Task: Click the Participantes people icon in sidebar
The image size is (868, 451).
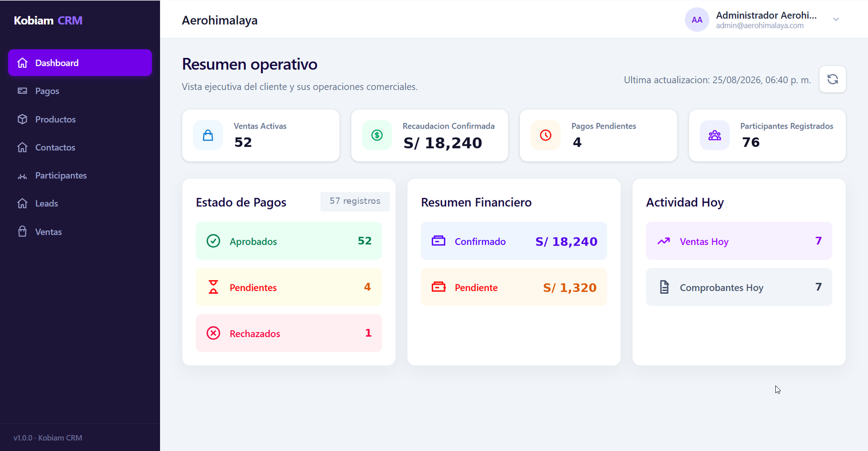Action: (x=22, y=176)
